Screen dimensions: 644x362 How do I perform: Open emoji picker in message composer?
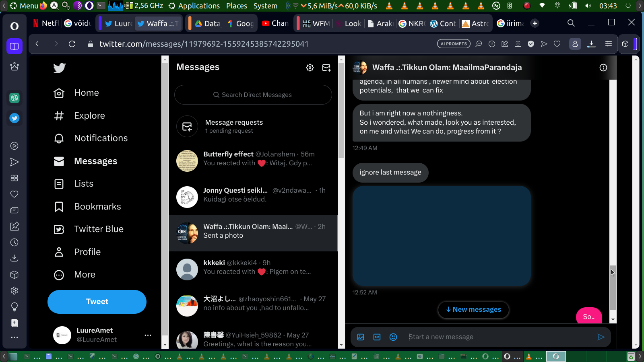click(393, 337)
